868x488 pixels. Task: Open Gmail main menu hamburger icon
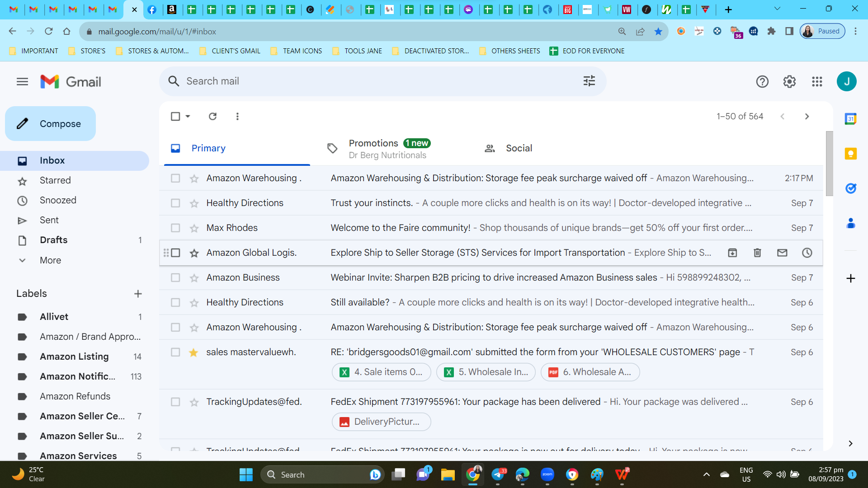[22, 82]
